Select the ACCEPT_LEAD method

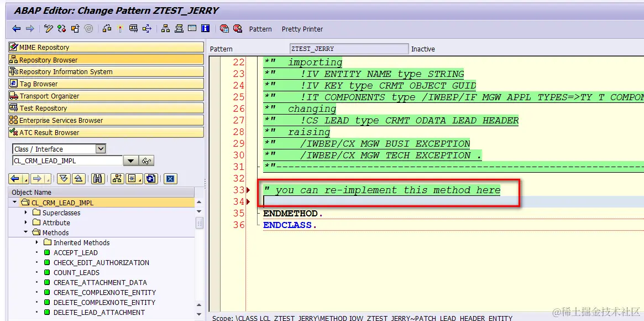(76, 253)
